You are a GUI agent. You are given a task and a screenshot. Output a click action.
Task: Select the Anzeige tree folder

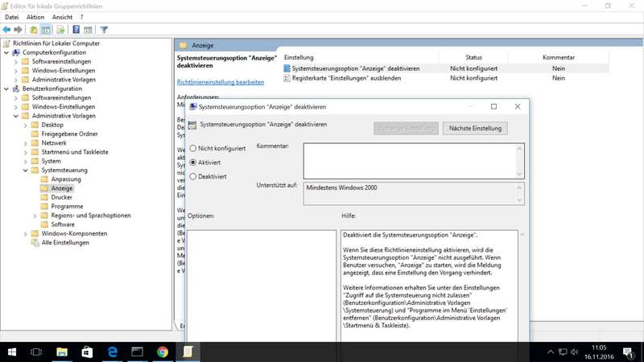coord(62,188)
